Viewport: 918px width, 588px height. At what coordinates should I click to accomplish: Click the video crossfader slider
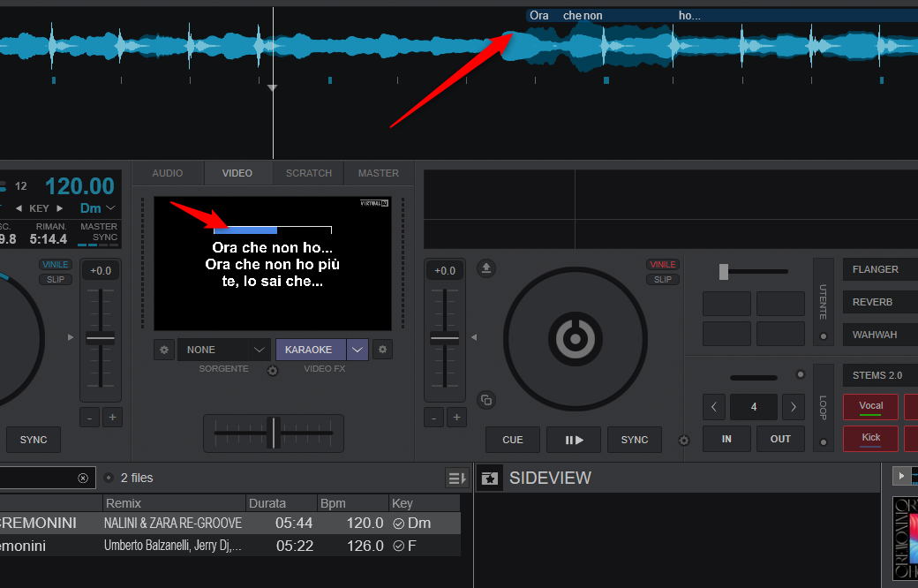274,433
